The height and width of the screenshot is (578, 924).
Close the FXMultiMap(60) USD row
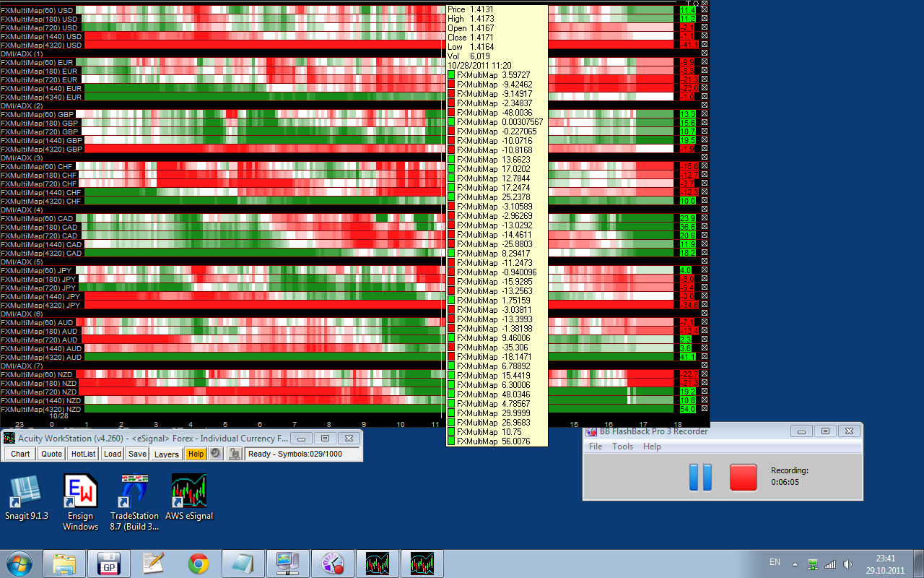pos(705,10)
